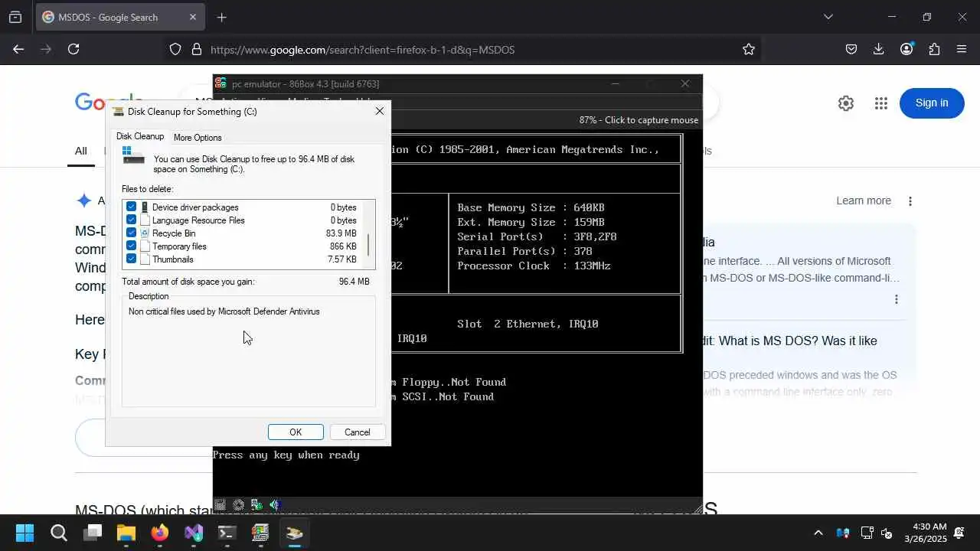Viewport: 980px width, 551px height.
Task: Select the All search results tab
Action: tap(80, 151)
